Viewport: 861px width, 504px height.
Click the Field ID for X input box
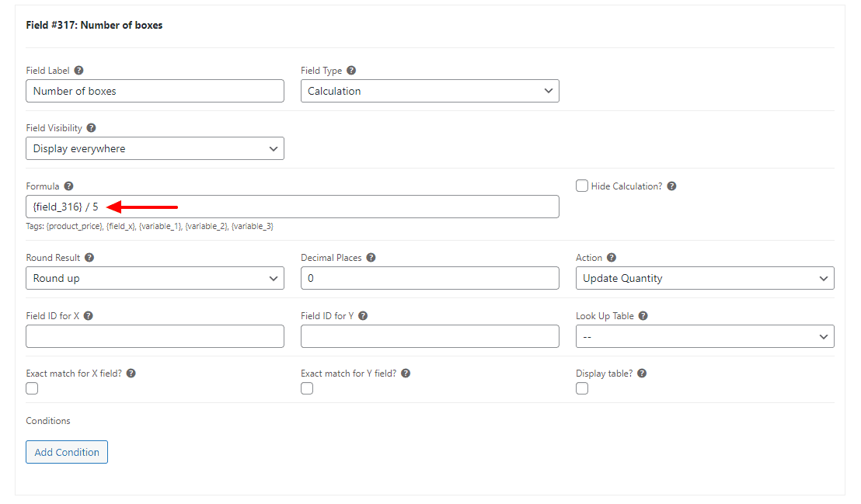(155, 336)
